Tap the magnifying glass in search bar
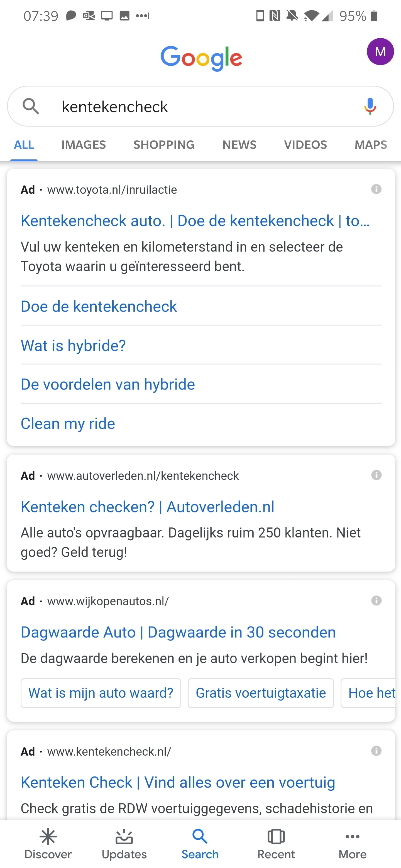The height and width of the screenshot is (868, 401). [31, 107]
